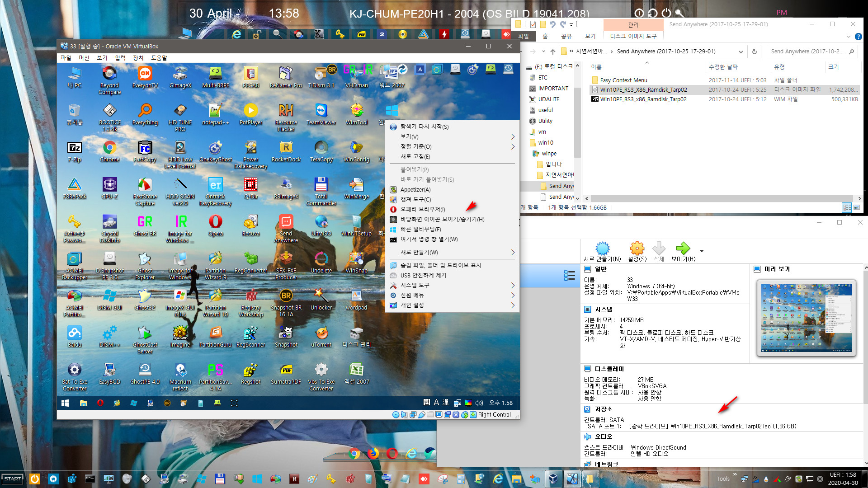Open Explorer address bar history dropdown

(x=741, y=52)
